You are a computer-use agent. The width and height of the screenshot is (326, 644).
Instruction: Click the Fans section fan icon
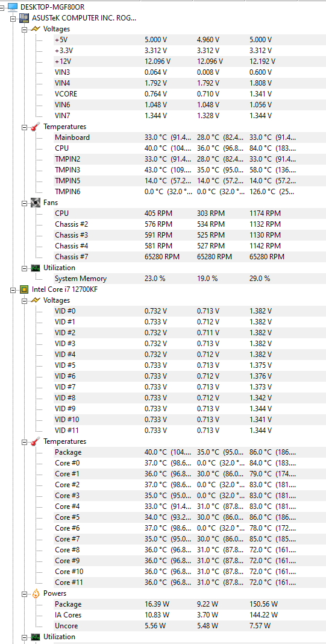pos(36,203)
